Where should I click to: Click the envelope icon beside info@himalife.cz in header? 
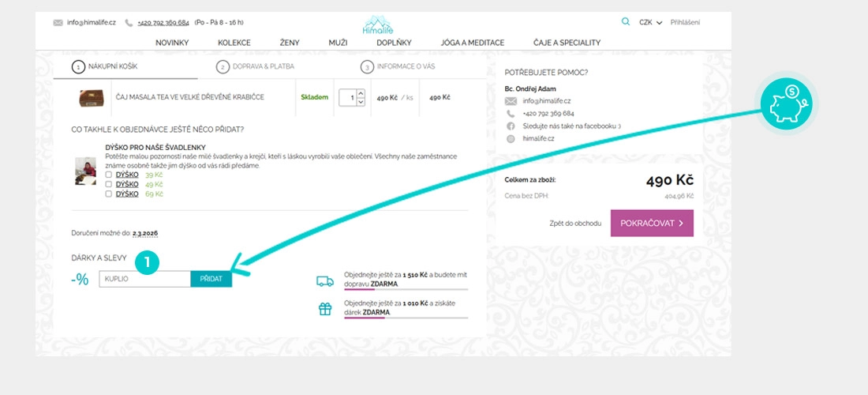click(58, 23)
